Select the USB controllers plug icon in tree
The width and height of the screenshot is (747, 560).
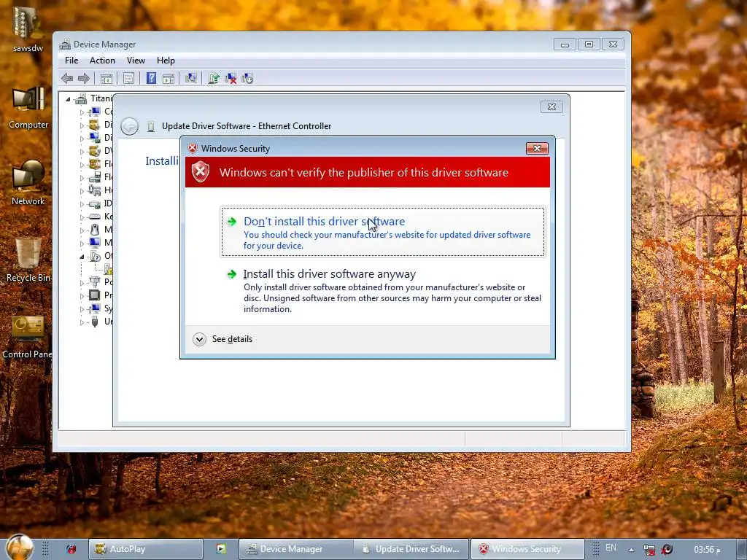(x=95, y=322)
